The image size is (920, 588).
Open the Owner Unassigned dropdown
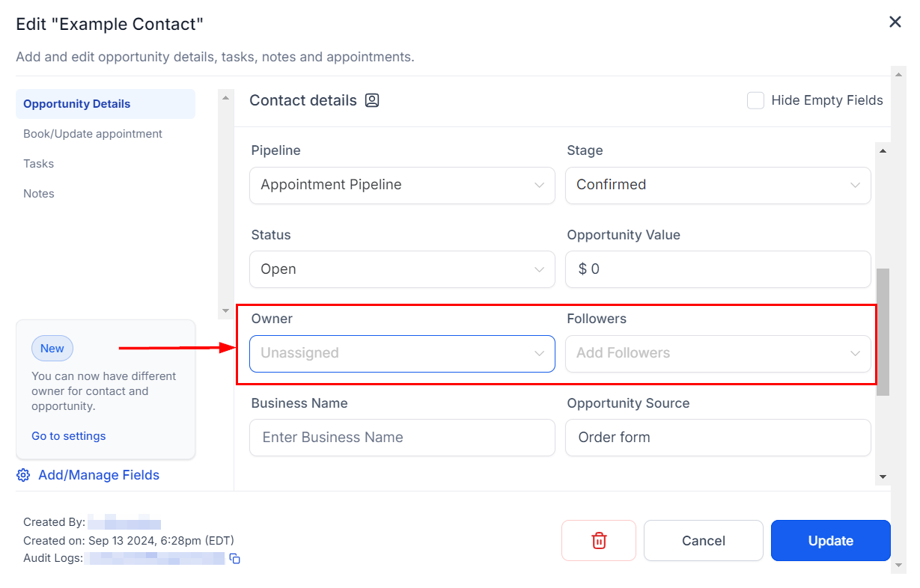(402, 353)
